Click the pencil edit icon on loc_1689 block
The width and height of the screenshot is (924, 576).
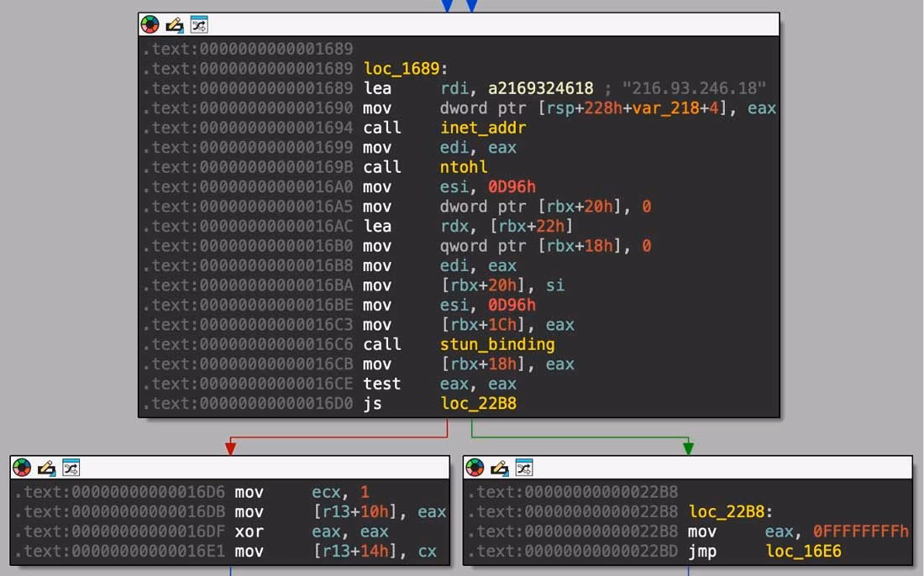[x=175, y=24]
